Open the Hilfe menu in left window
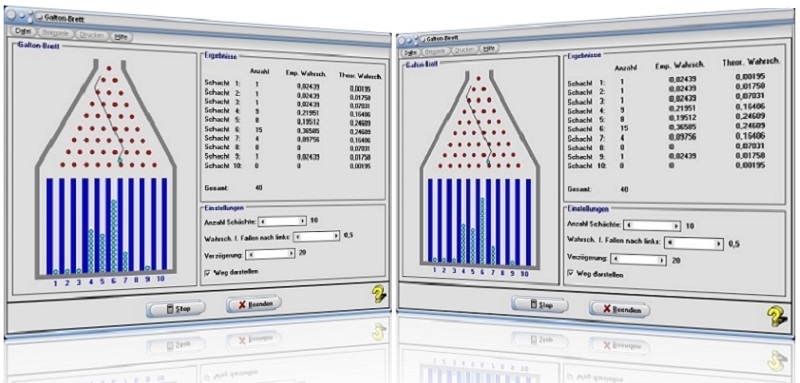800x383 pixels. point(122,37)
